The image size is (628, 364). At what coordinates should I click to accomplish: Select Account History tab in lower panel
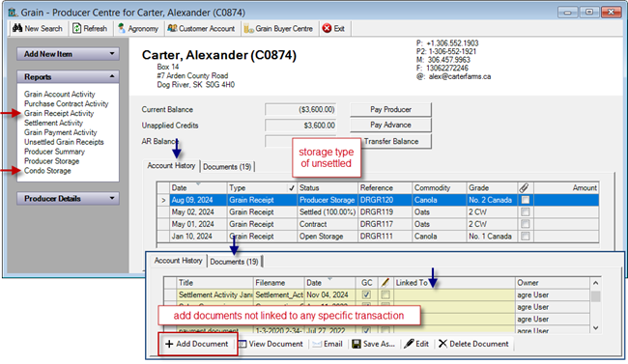tap(179, 261)
